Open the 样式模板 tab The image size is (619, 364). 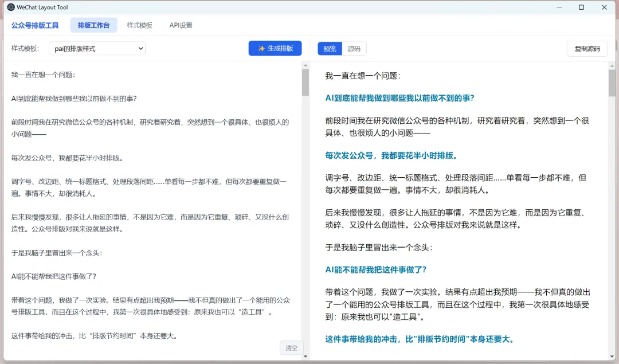pyautogui.click(x=139, y=25)
